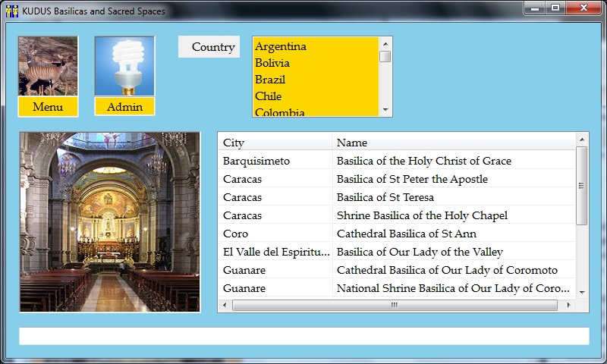
Task: Sort by the City column header
Action: click(x=275, y=143)
